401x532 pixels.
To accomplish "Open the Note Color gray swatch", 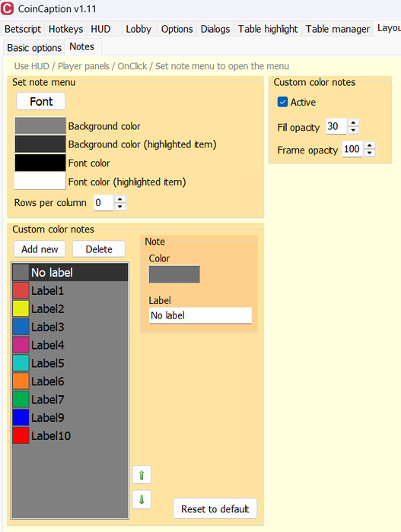I will pyautogui.click(x=174, y=274).
